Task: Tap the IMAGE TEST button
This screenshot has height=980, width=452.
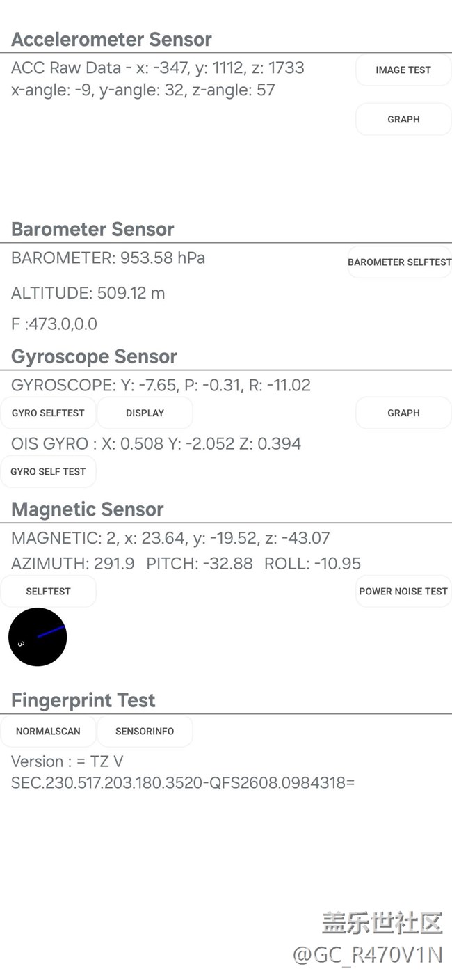Action: coord(403,70)
